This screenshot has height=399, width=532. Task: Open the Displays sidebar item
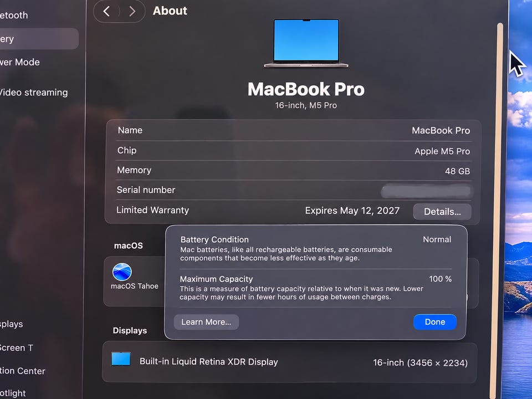coord(11,324)
